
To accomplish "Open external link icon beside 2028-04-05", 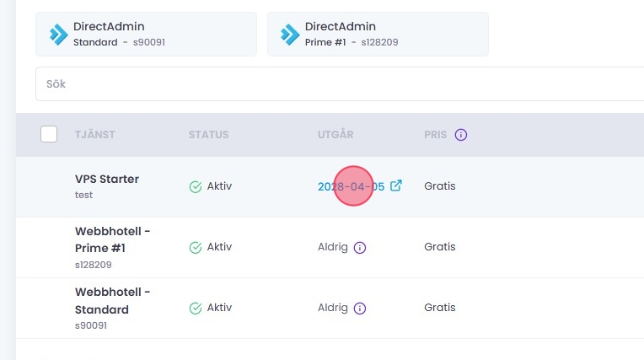I will [x=396, y=186].
